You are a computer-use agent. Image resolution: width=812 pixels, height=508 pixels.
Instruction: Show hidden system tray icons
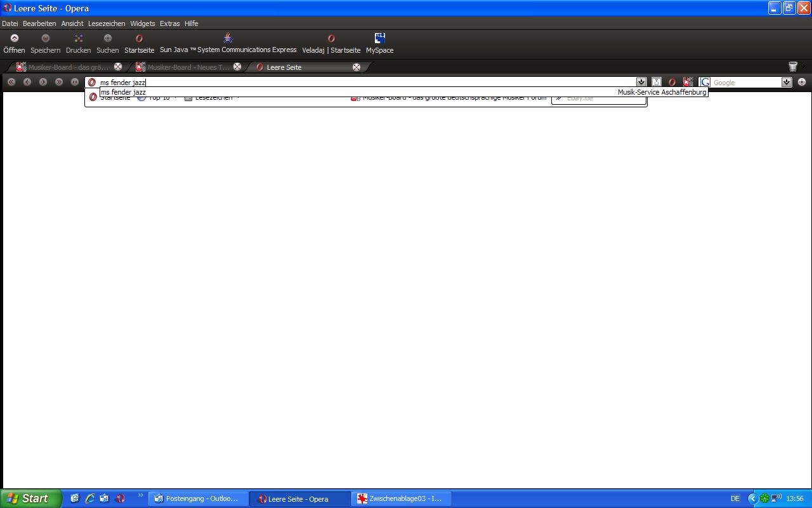pos(753,498)
